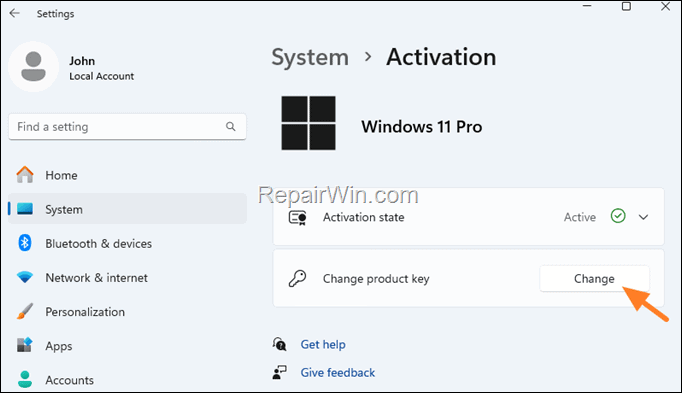Screen dimensions: 682x393
Task: Open the Accounts settings category
Action: click(127, 380)
